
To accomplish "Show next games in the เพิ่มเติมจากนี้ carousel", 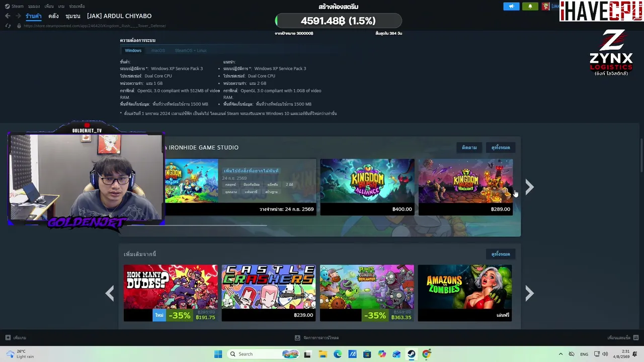I will coord(529,293).
